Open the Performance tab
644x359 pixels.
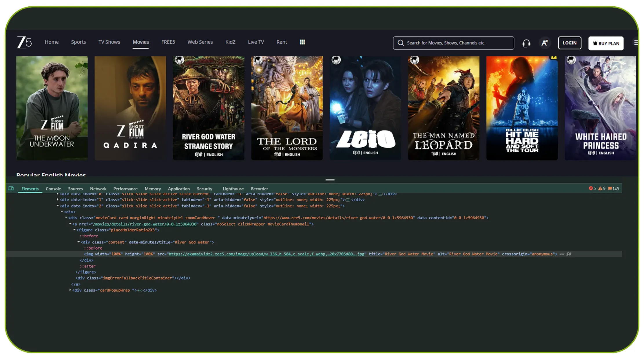[125, 189]
